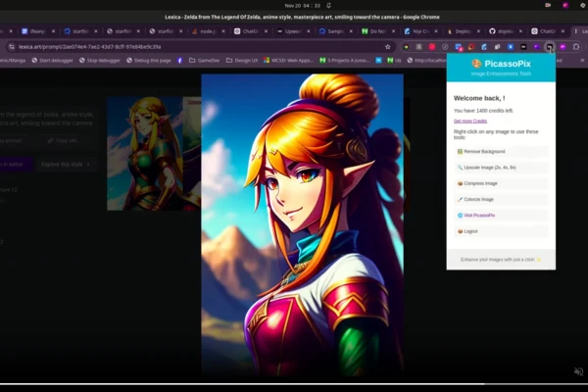Select Upscale Image (2x, 4x, 8x) option
This screenshot has width=588, height=392.
click(501, 168)
